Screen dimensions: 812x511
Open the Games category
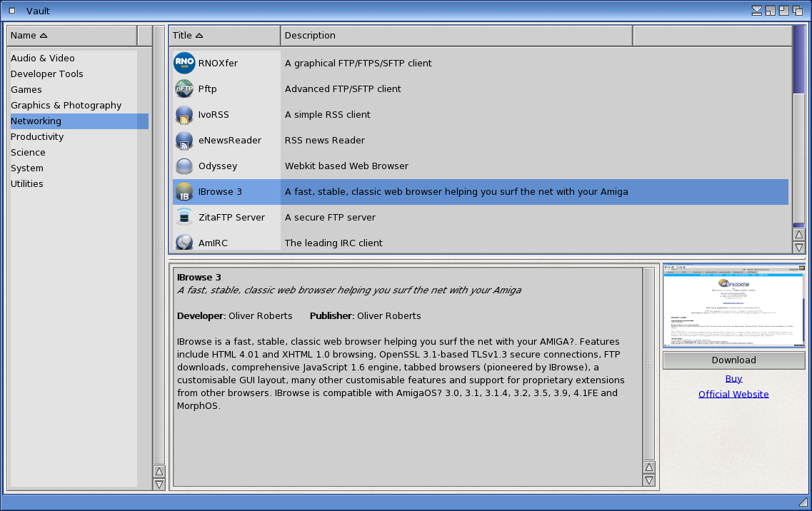(26, 90)
